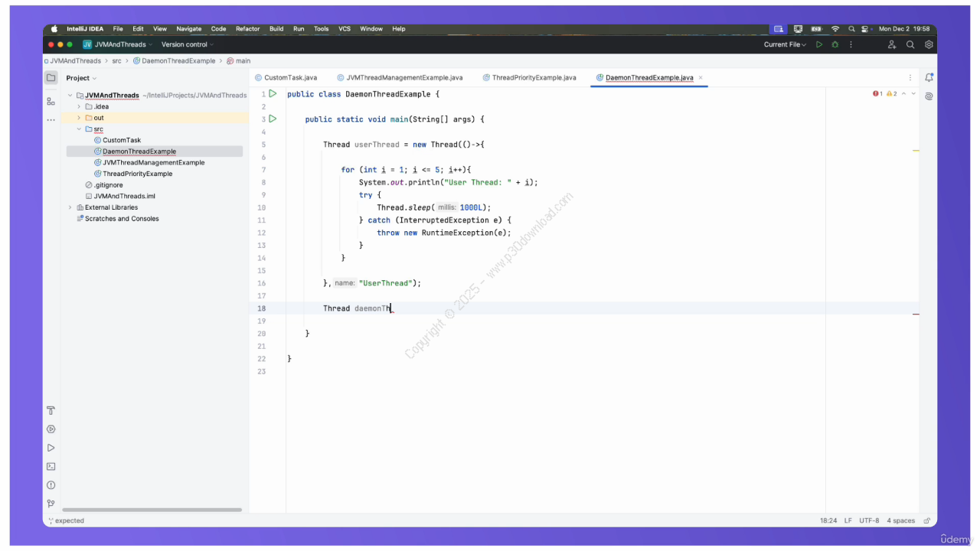Open the Navigate menu

[189, 28]
